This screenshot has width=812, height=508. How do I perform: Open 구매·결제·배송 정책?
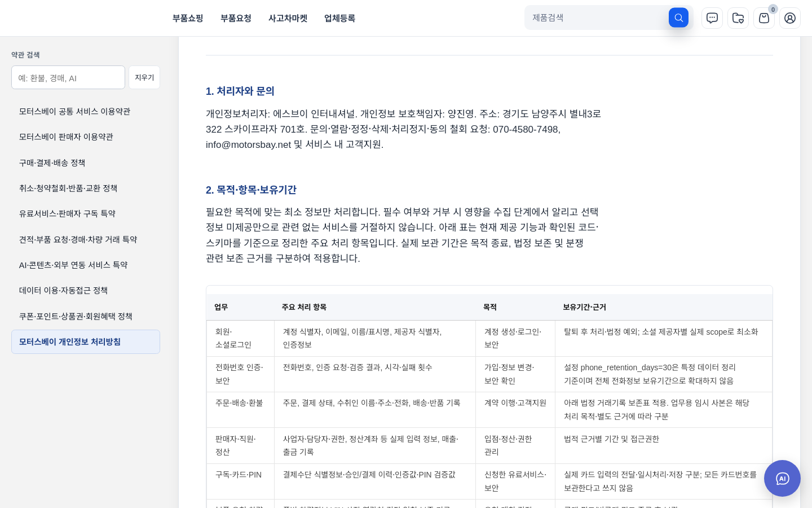[86, 163]
